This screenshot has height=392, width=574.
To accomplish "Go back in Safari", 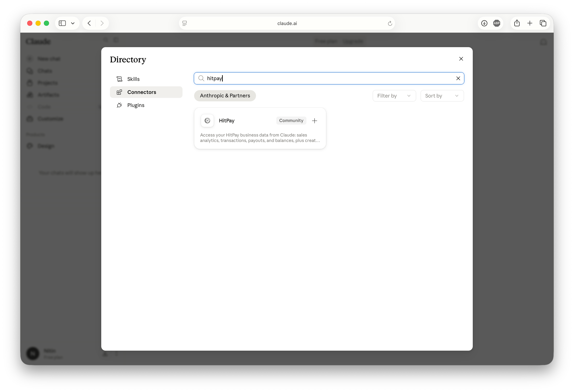I will point(89,23).
